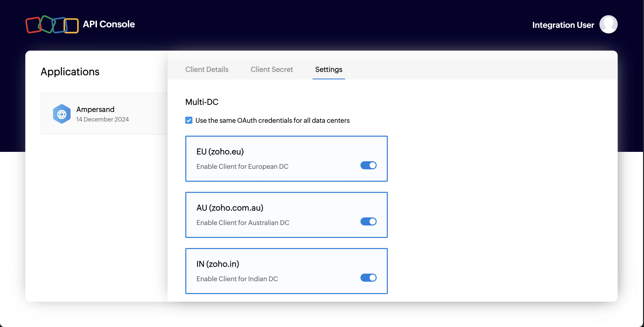644x327 pixels.
Task: Uncheck same OAuth credentials for all data centers
Action: click(189, 120)
